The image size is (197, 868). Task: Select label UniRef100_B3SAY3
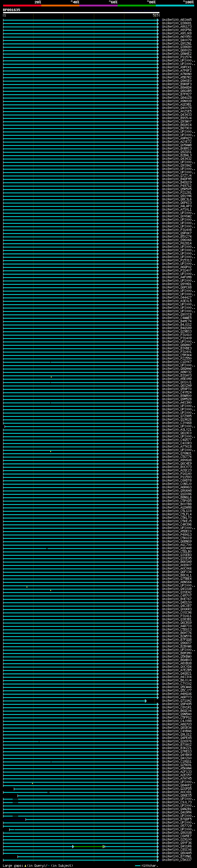(x=176, y=375)
